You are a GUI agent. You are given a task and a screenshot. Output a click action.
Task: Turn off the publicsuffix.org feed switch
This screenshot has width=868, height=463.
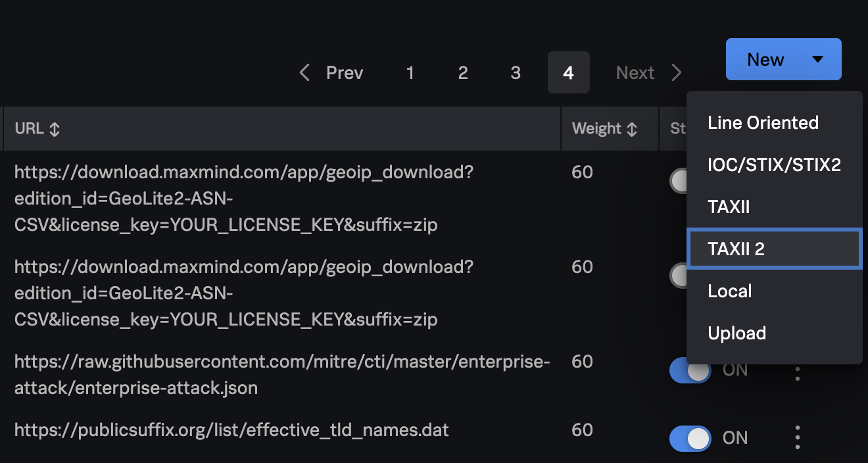690,438
